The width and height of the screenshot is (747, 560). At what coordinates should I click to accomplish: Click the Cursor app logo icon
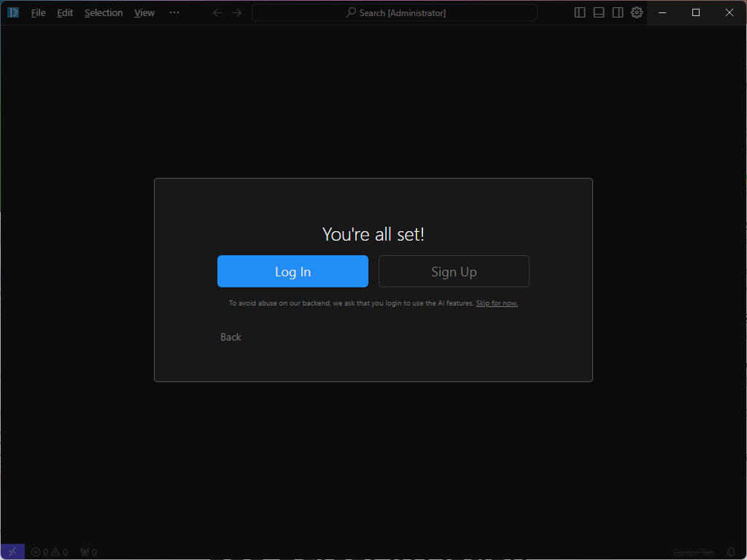pyautogui.click(x=13, y=12)
